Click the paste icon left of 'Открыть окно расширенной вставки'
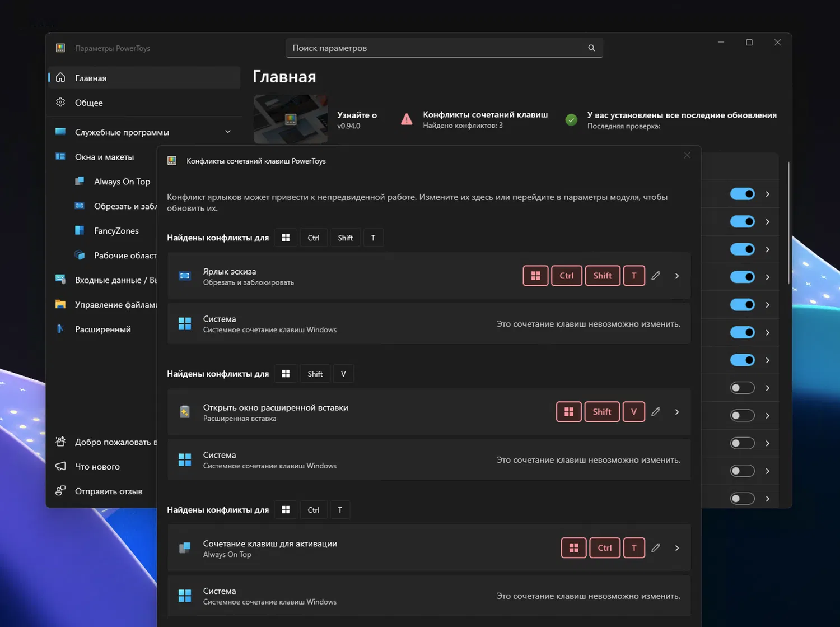The width and height of the screenshot is (840, 627). coord(185,412)
